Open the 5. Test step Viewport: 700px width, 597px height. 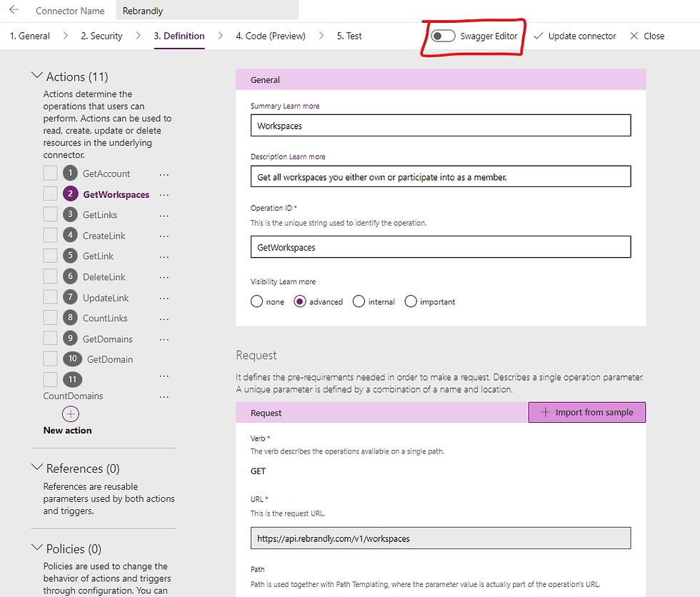coord(349,36)
